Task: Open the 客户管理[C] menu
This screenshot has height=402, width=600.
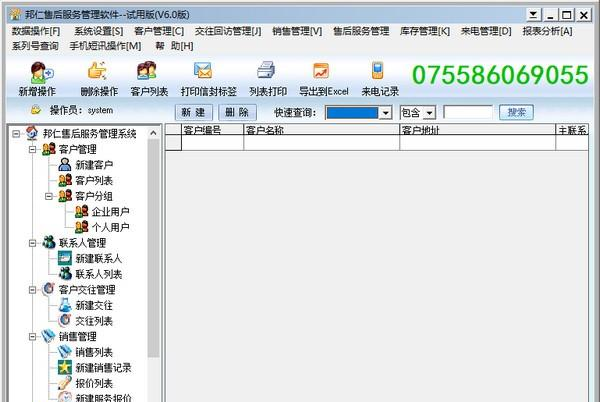Action: coord(159,31)
